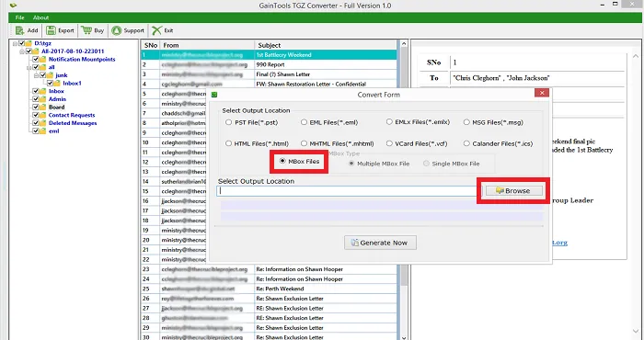Select Deleted Messages folder in tree

point(73,123)
